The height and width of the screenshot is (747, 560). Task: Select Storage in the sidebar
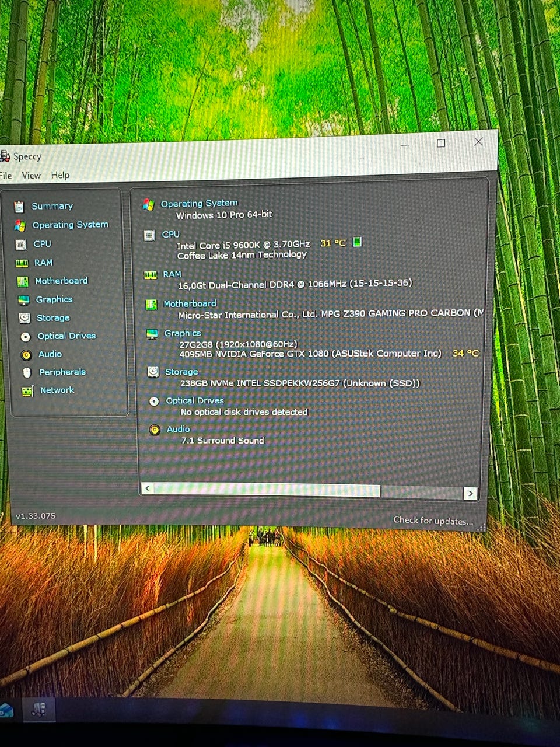(53, 318)
